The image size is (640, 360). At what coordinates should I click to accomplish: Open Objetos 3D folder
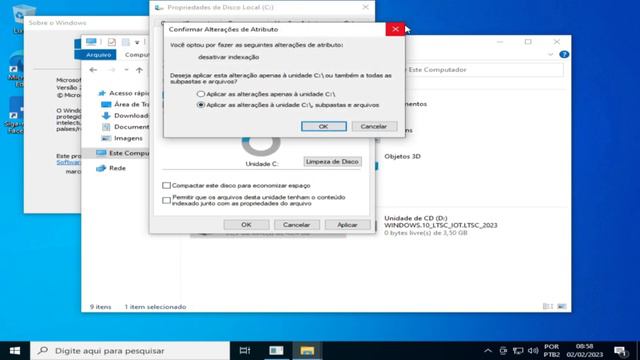pos(402,156)
